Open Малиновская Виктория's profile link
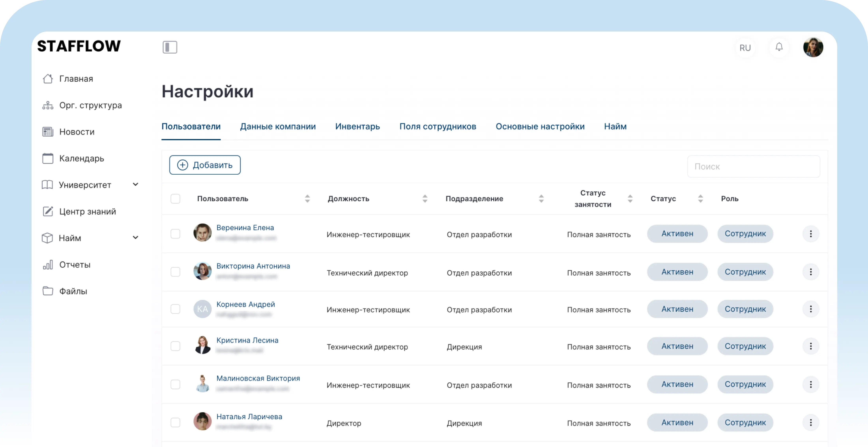This screenshot has height=447, width=868. [258, 378]
